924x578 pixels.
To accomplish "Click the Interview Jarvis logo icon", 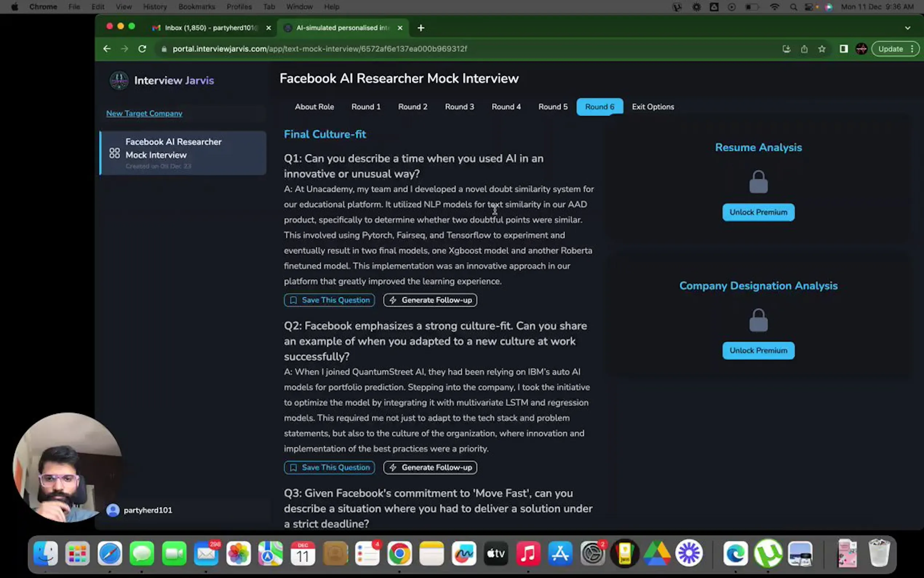I will 119,80.
